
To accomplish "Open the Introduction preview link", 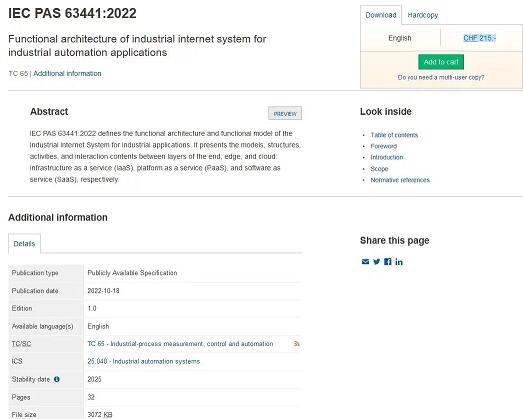I will [x=387, y=157].
